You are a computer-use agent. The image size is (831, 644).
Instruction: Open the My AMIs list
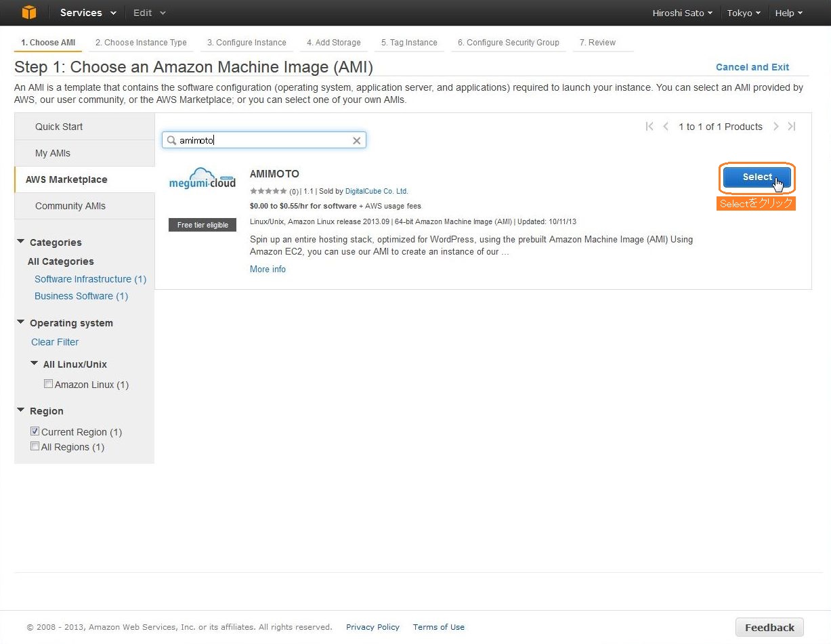[85, 153]
